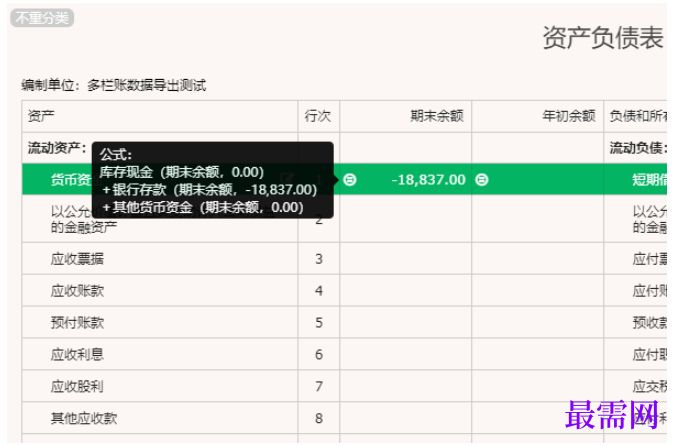Click row number 3 cell
The height and width of the screenshot is (446, 677).
(x=319, y=259)
